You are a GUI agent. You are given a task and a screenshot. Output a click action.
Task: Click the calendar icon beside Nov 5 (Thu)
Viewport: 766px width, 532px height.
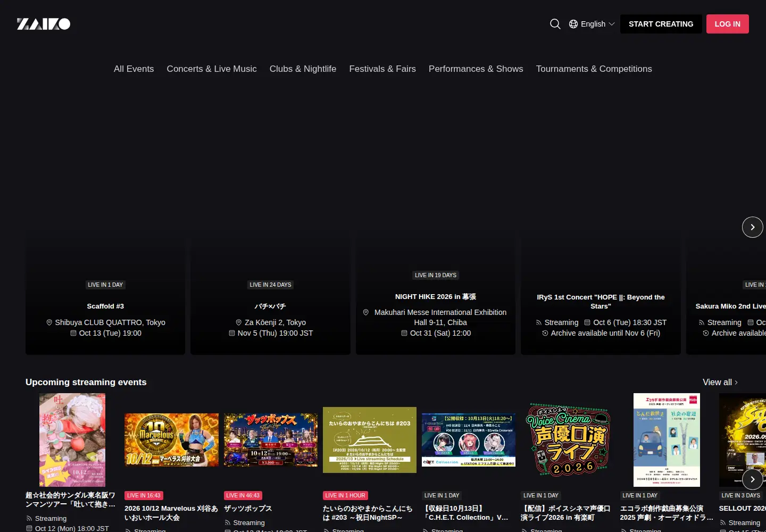(232, 333)
